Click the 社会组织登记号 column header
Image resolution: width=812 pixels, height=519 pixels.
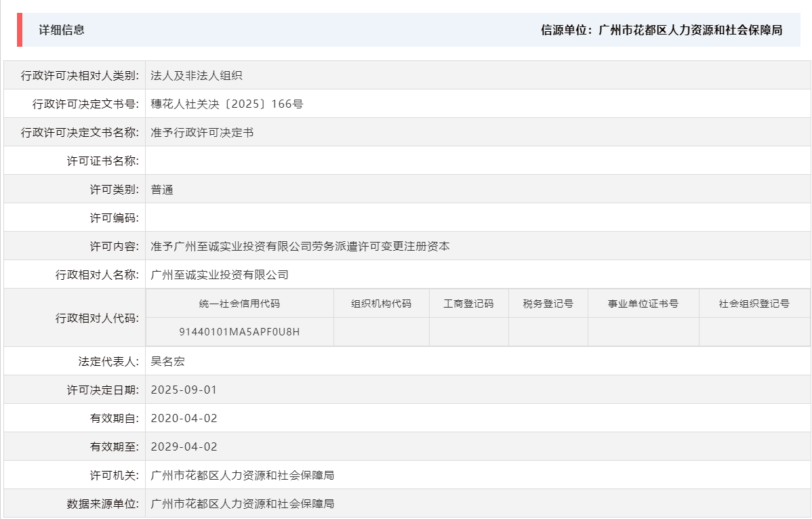(754, 303)
